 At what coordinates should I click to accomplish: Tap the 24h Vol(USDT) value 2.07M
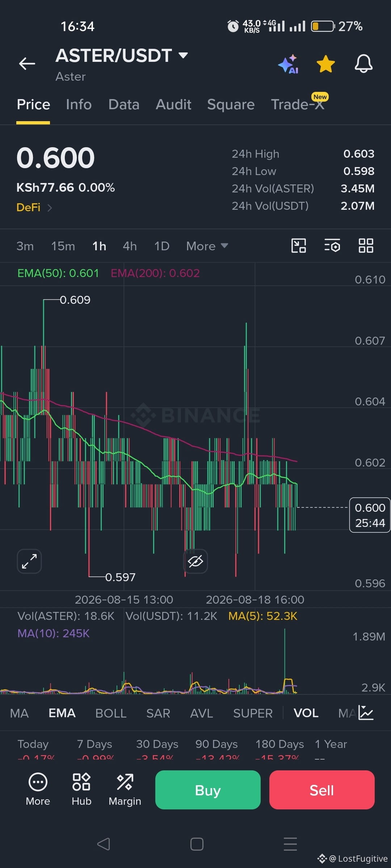pyautogui.click(x=357, y=206)
